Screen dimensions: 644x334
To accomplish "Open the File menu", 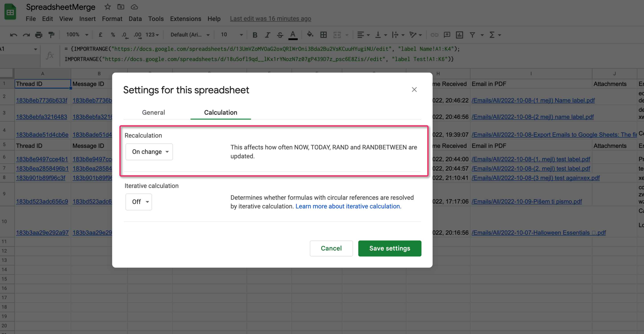I will (31, 19).
